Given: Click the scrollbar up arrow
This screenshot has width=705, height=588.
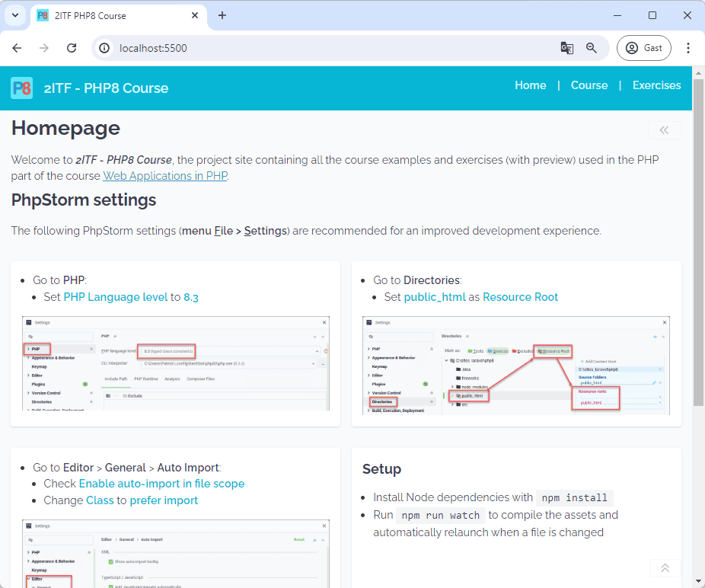Looking at the screenshot, I should [698, 72].
